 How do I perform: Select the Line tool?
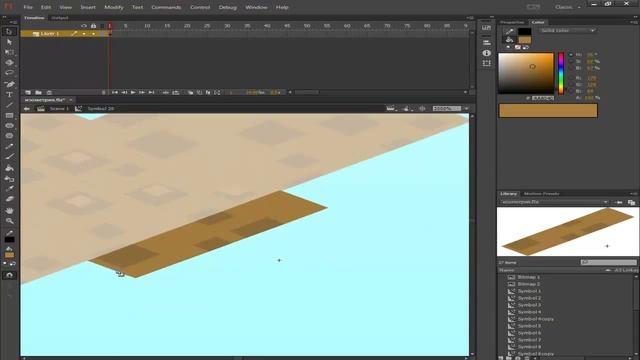pyautogui.click(x=9, y=105)
